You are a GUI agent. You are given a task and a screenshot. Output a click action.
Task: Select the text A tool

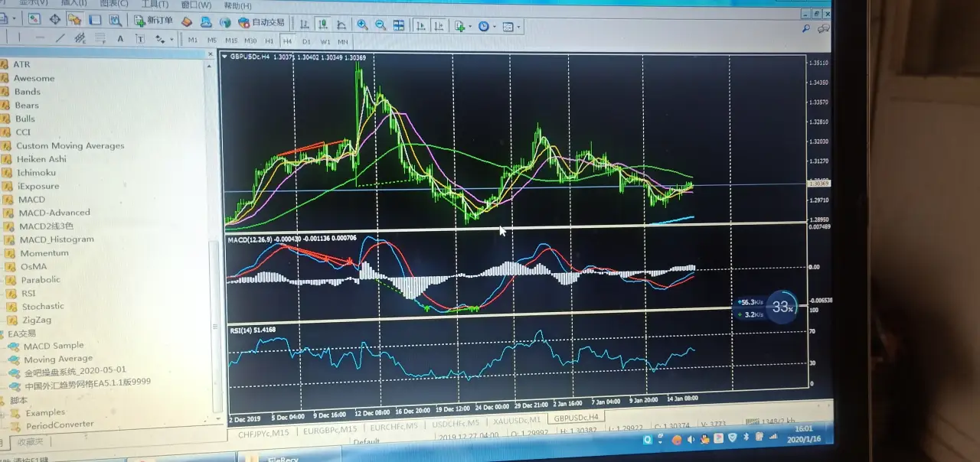120,39
